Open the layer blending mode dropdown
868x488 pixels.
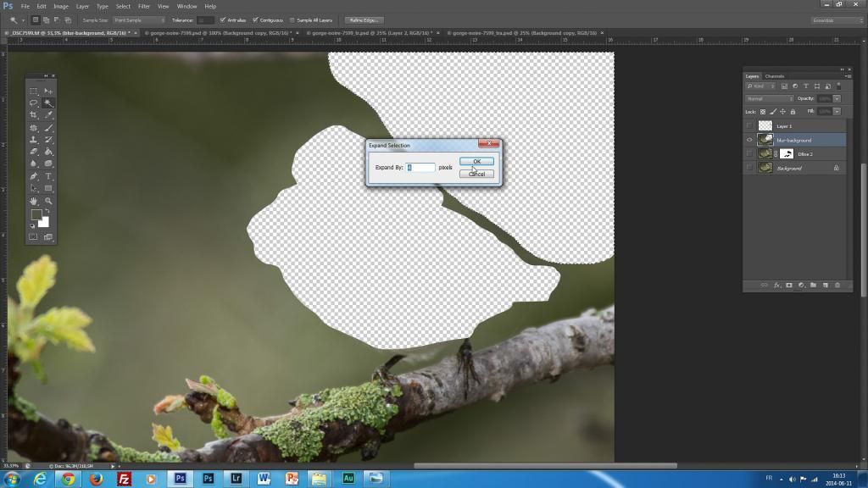pos(768,98)
